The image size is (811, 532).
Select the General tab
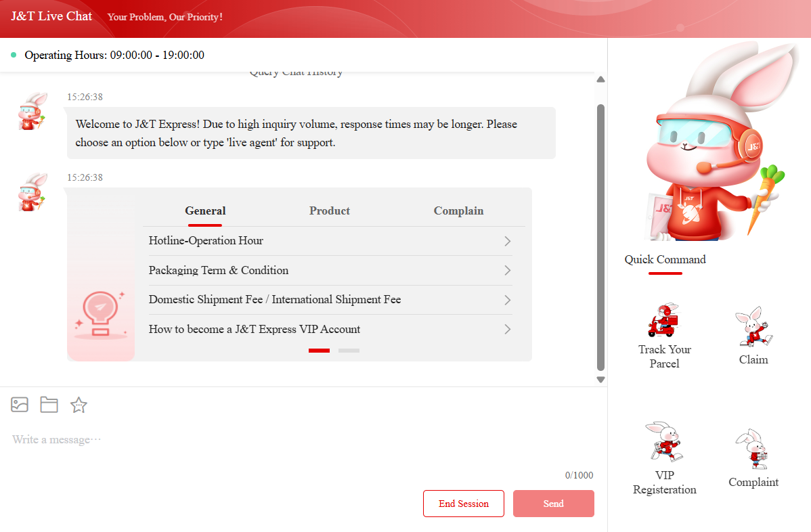click(205, 211)
